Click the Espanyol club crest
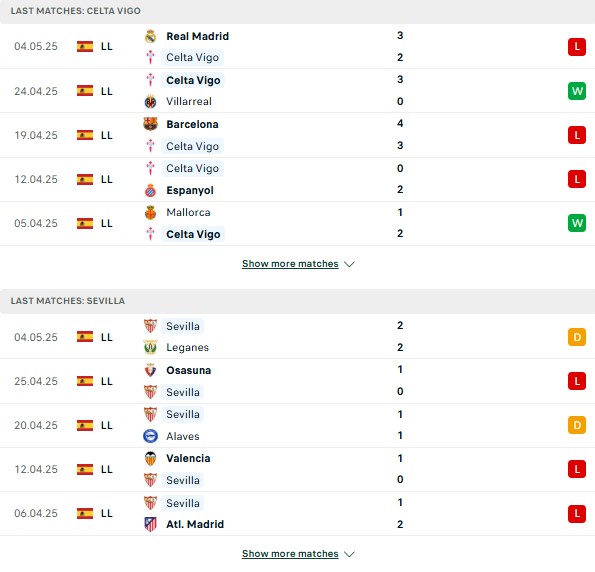Image resolution: width=595 pixels, height=572 pixels. point(150,190)
